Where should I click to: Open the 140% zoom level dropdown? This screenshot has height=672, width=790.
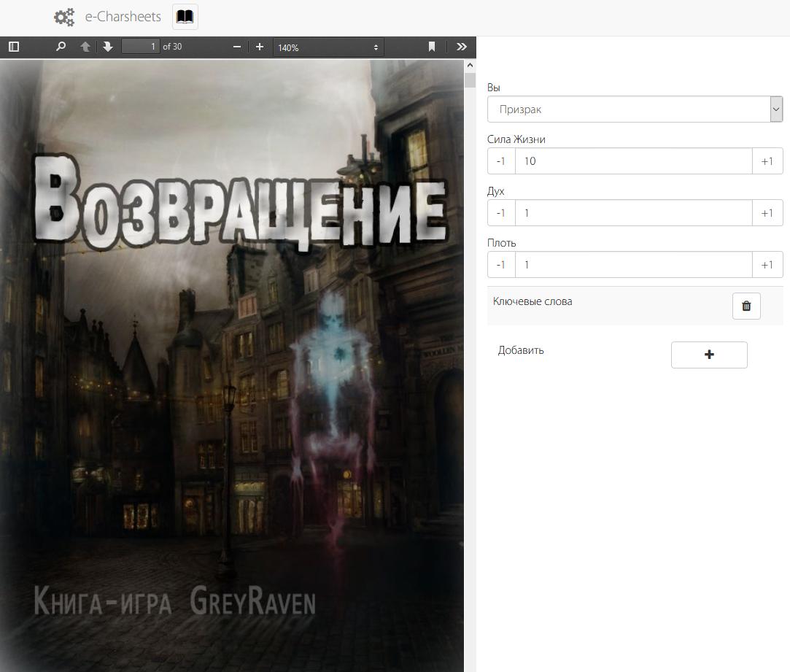328,47
